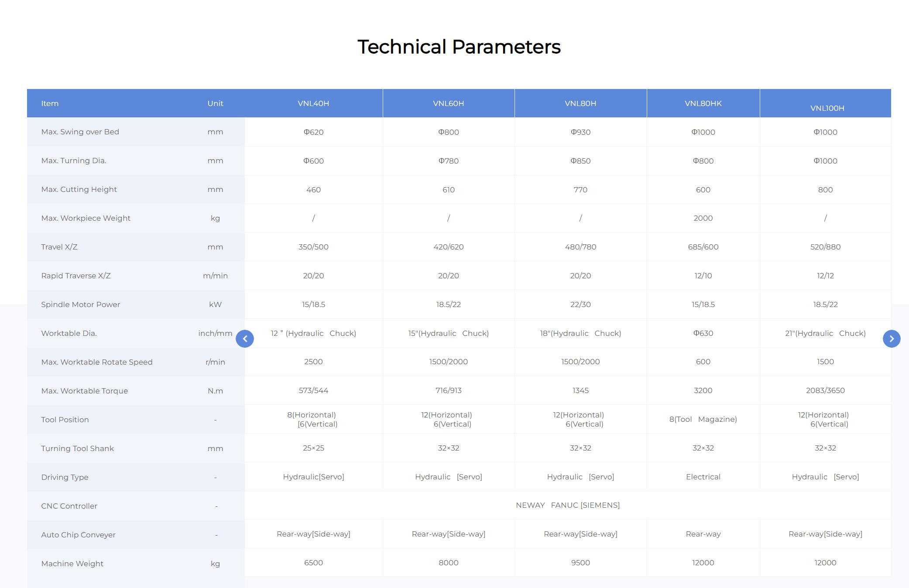Select the VNL40H column header

313,103
